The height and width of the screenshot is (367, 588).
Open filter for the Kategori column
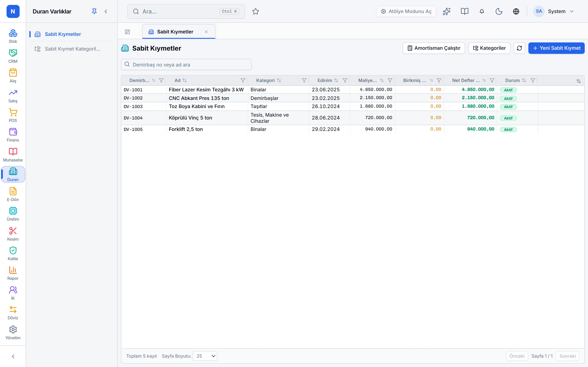point(304,80)
